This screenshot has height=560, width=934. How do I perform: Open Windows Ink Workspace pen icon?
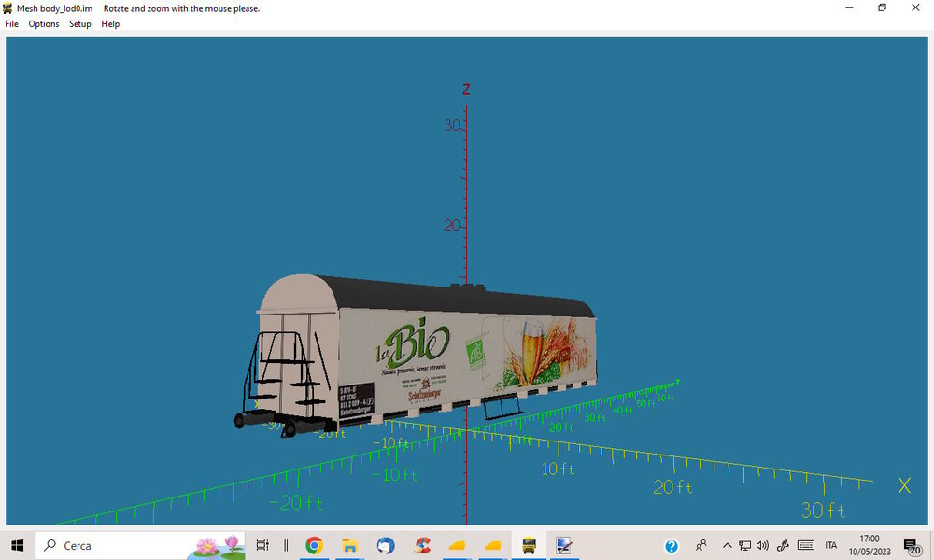tap(783, 545)
